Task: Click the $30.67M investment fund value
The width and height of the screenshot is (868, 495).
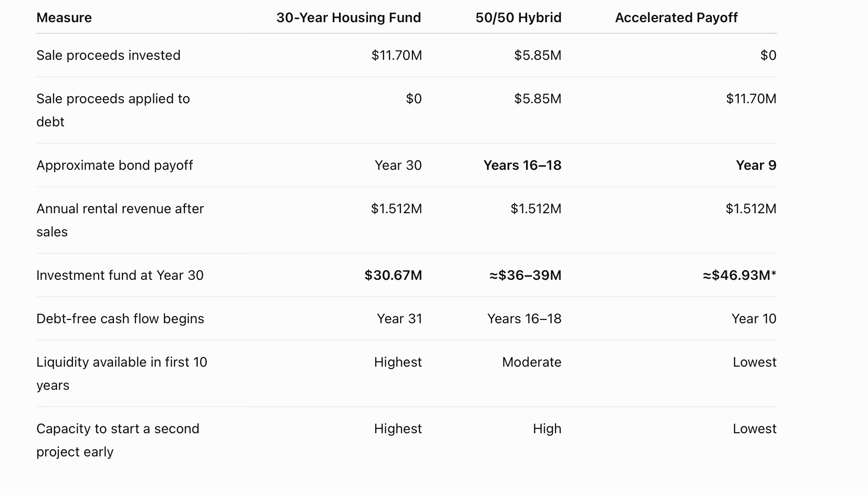Action: click(393, 275)
